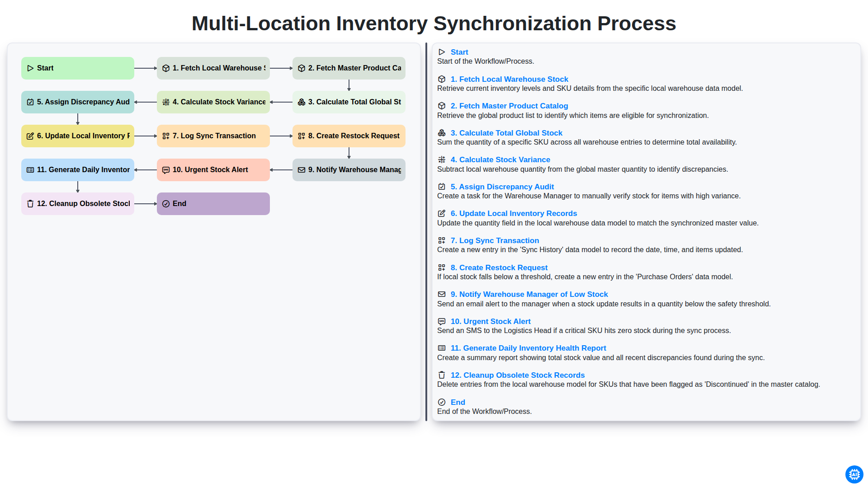Click the edit icon in Update Local Inventory node
868x488 pixels.
click(30, 136)
